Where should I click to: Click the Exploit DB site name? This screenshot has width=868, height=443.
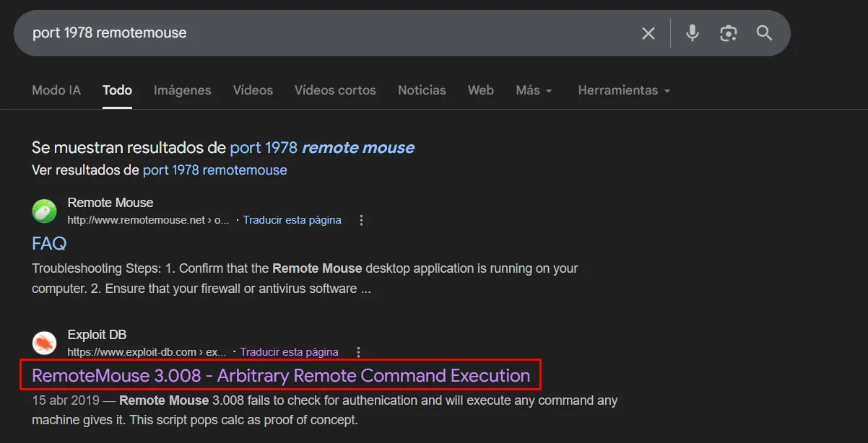click(x=97, y=335)
